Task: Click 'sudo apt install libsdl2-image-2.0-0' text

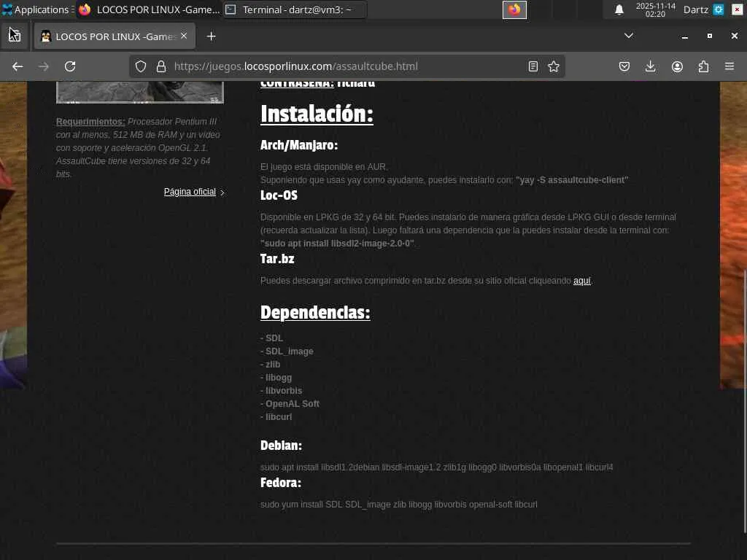Action: point(337,244)
